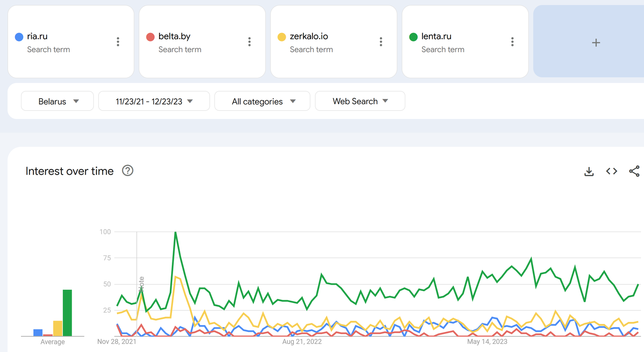Click the yellow zerkalo.io color dot
Screen dimensions: 644x352
coord(282,37)
